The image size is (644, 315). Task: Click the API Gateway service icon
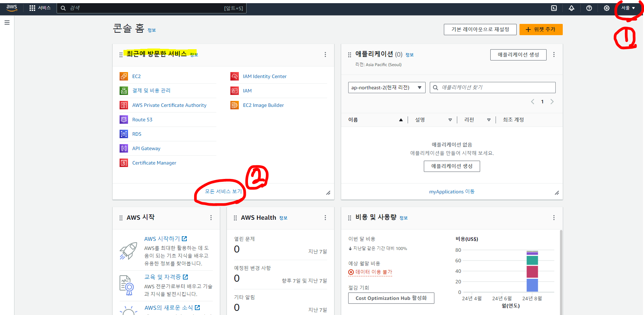click(x=124, y=148)
